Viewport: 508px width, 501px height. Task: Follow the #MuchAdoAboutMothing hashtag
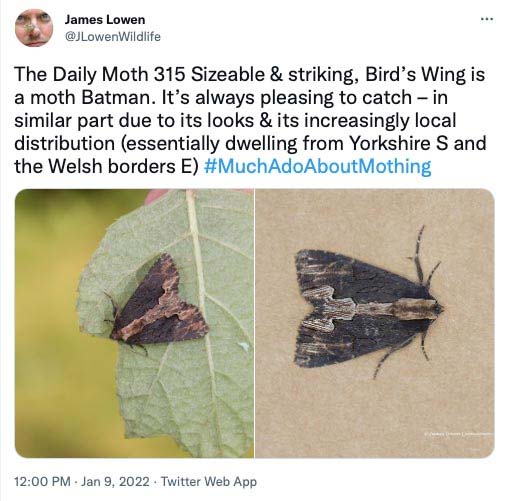[x=317, y=166]
